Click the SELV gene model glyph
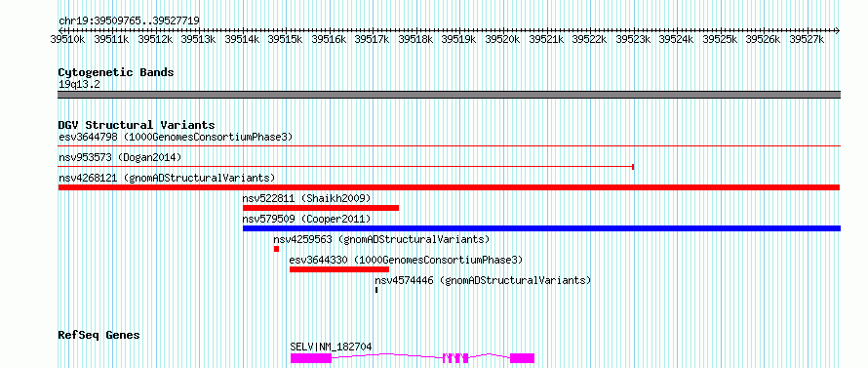The width and height of the screenshot is (868, 368). point(413,358)
